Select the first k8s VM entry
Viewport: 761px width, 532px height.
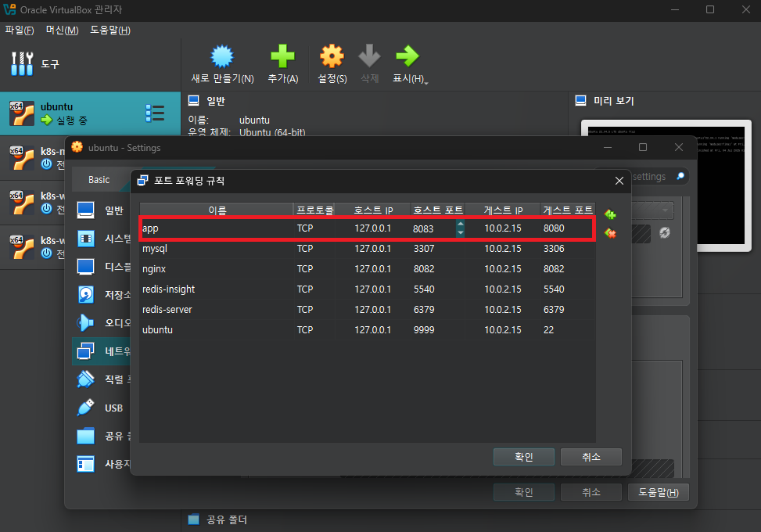pyautogui.click(x=33, y=158)
